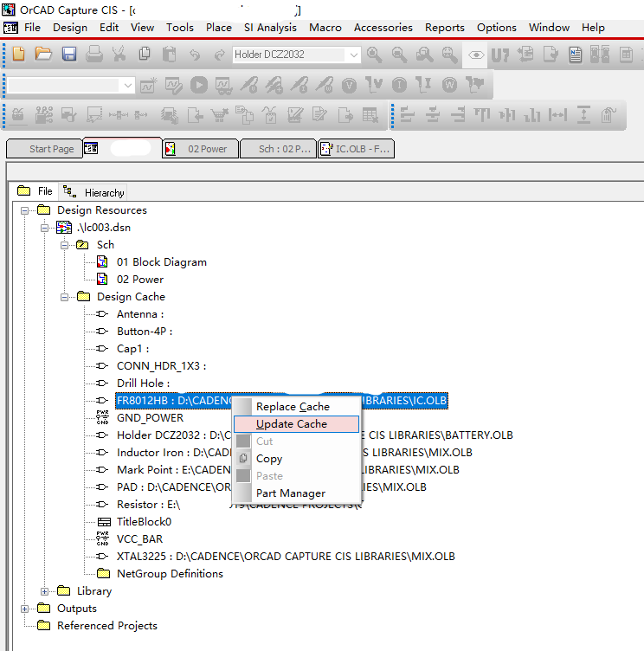
Task: Open the empty simulation profile dropdown
Action: point(128,86)
